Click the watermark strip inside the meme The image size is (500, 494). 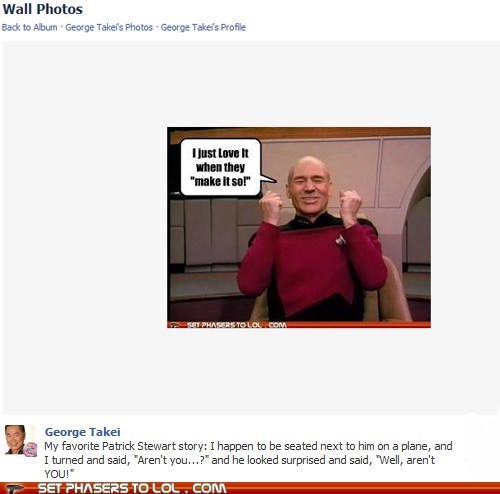point(299,325)
